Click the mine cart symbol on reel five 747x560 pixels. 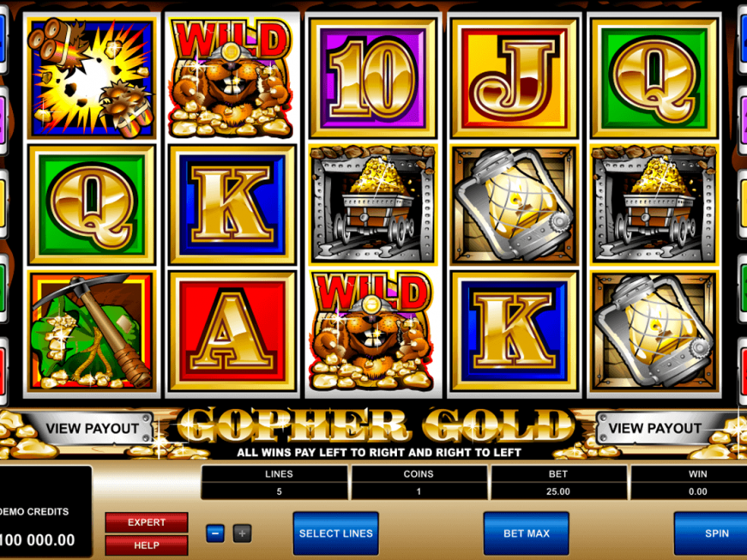654,205
